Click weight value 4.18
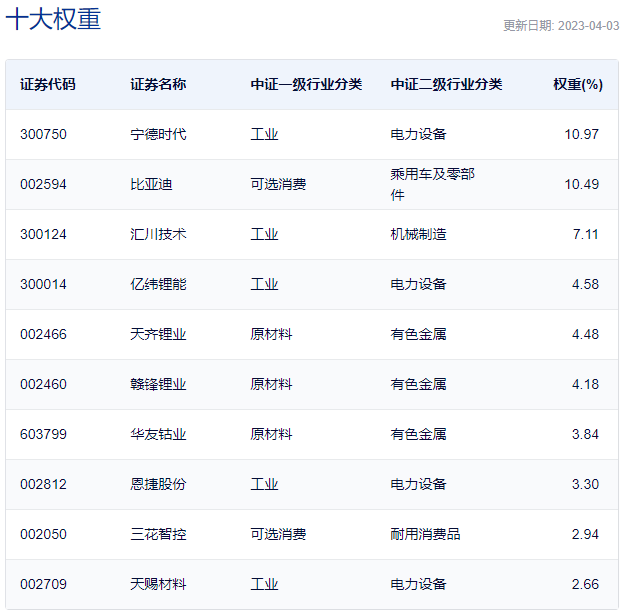This screenshot has width=625, height=616. [x=586, y=385]
